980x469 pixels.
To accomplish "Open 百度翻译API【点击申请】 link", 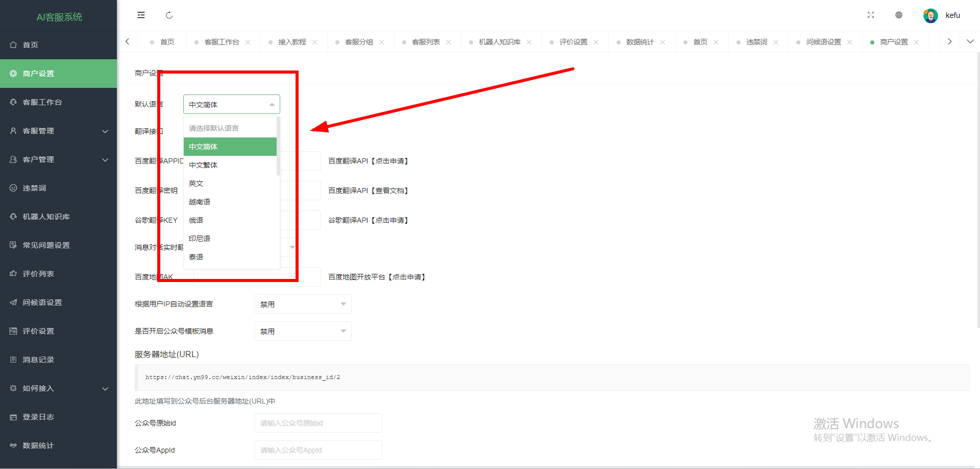I will tap(369, 161).
